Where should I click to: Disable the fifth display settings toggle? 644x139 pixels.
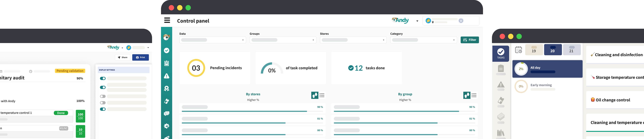tap(103, 109)
